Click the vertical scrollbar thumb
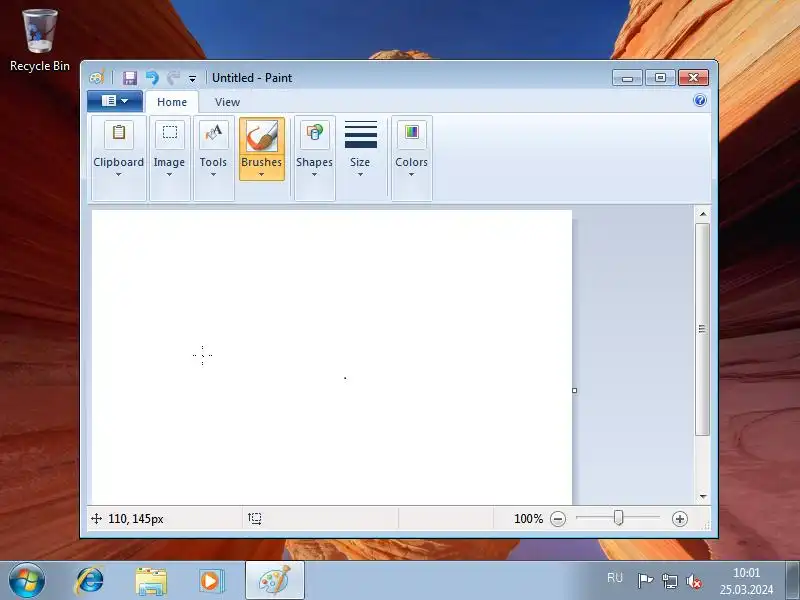The height and width of the screenshot is (600, 800). click(x=703, y=329)
